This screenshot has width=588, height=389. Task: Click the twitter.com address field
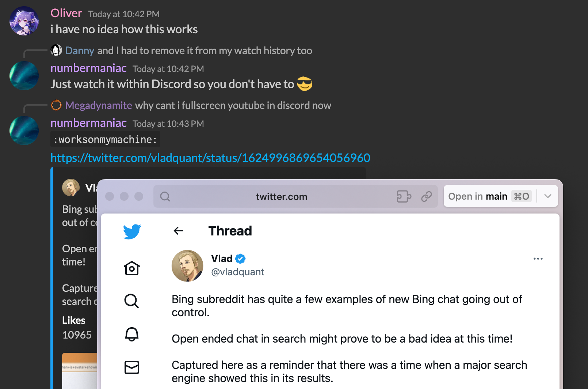tap(281, 197)
